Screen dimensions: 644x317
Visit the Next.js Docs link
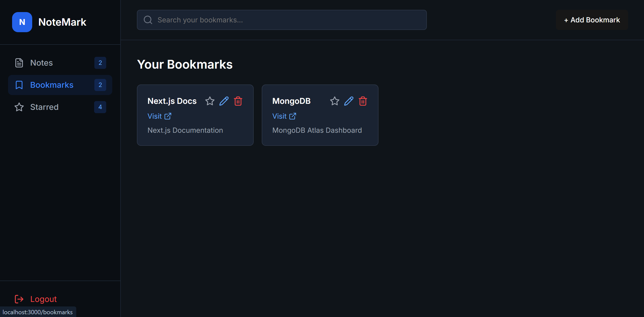pos(159,116)
